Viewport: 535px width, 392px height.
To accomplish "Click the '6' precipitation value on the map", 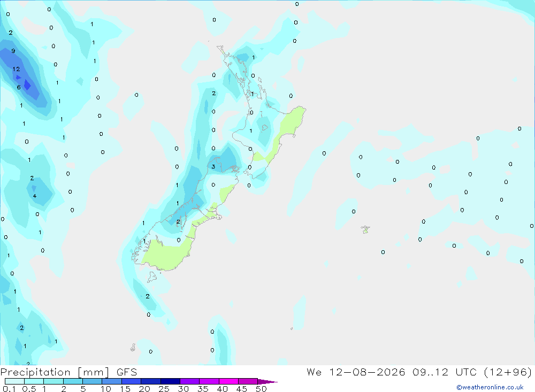I will tap(19, 87).
